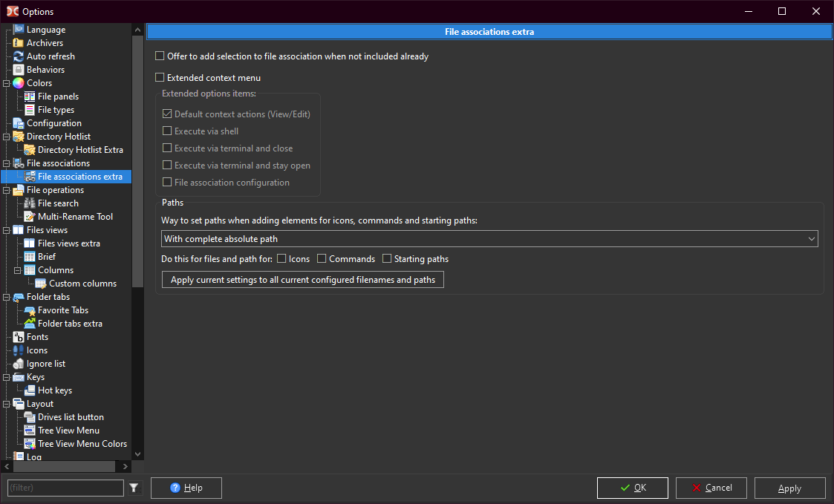Enable Extended context menu checkbox
Image resolution: width=834 pixels, height=504 pixels.
tap(160, 78)
